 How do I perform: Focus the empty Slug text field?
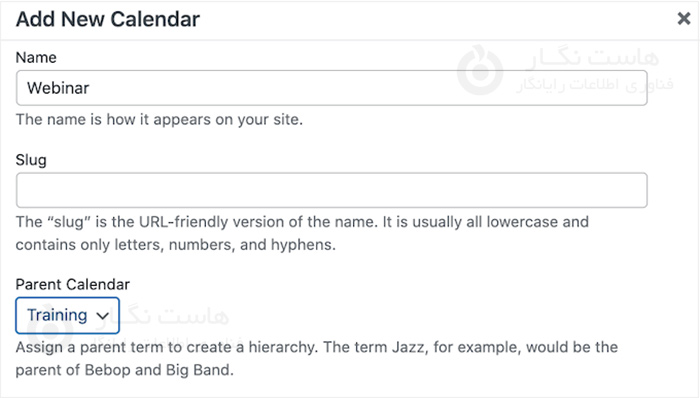(x=332, y=190)
